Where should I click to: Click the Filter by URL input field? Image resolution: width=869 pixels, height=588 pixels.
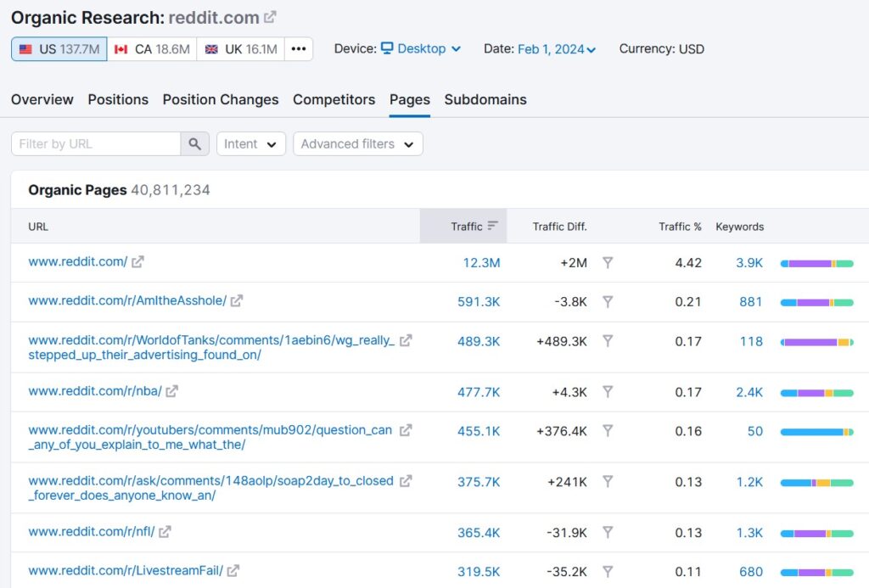[96, 144]
